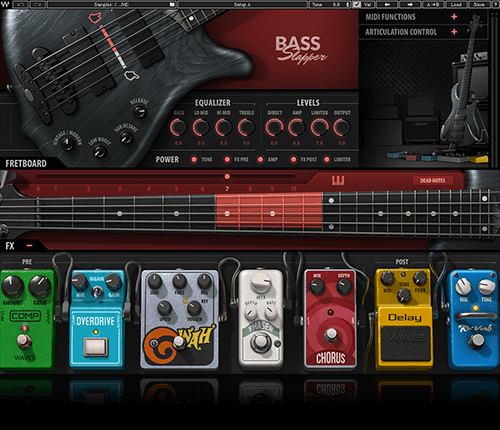Click the Limiter level knob
The height and width of the screenshot is (430, 500).
(319, 127)
